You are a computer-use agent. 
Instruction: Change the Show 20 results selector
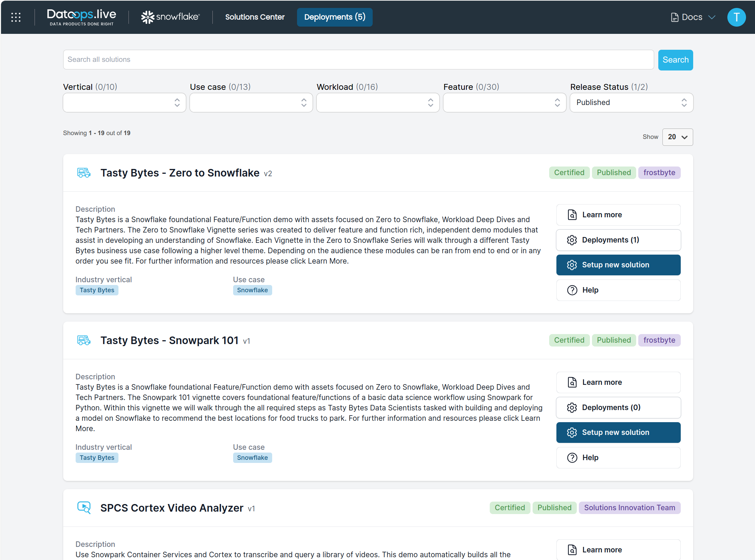[x=677, y=137]
